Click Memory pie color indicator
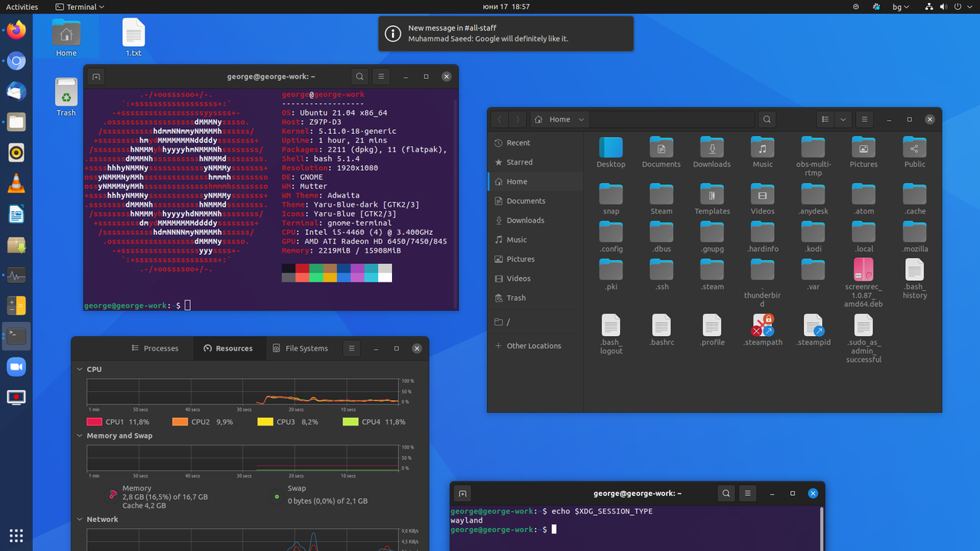The image size is (980, 551). click(113, 496)
